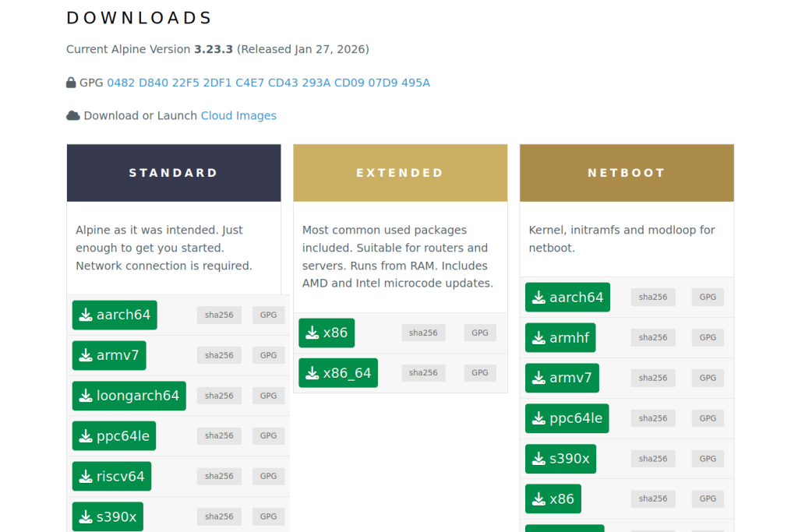This screenshot has width=798, height=532.
Task: Click the download icon on Standard aarch64
Action: pyautogui.click(x=86, y=315)
